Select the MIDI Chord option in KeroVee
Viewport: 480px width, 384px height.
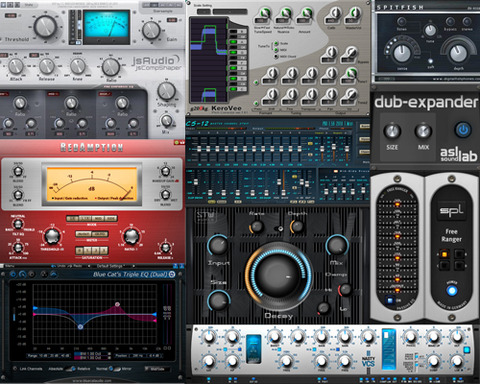click(276, 57)
